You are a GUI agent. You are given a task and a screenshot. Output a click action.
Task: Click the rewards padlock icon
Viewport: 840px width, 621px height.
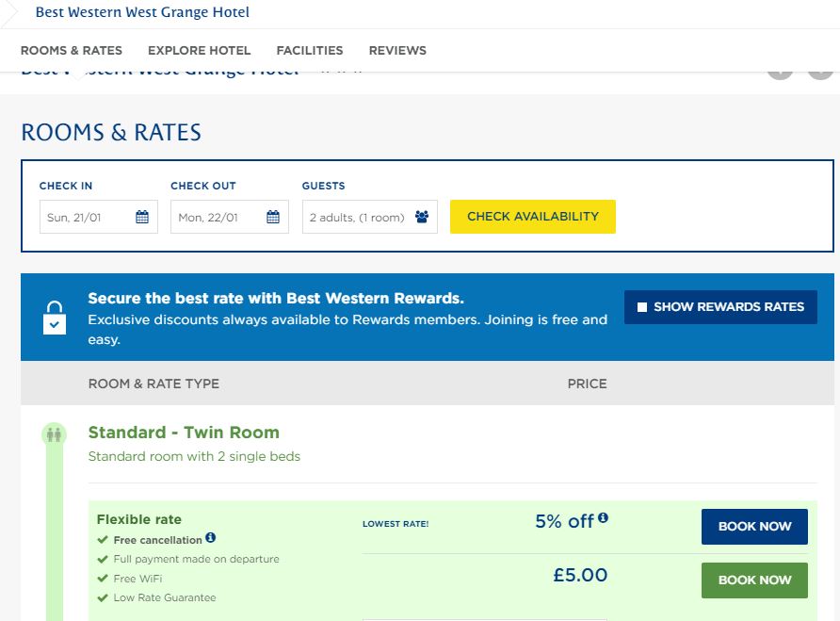[55, 318]
